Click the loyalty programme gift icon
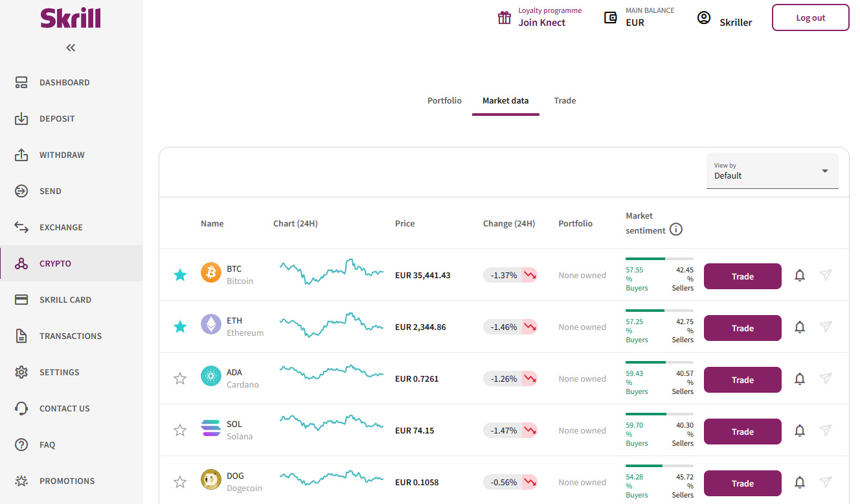This screenshot has height=504, width=860. (504, 17)
